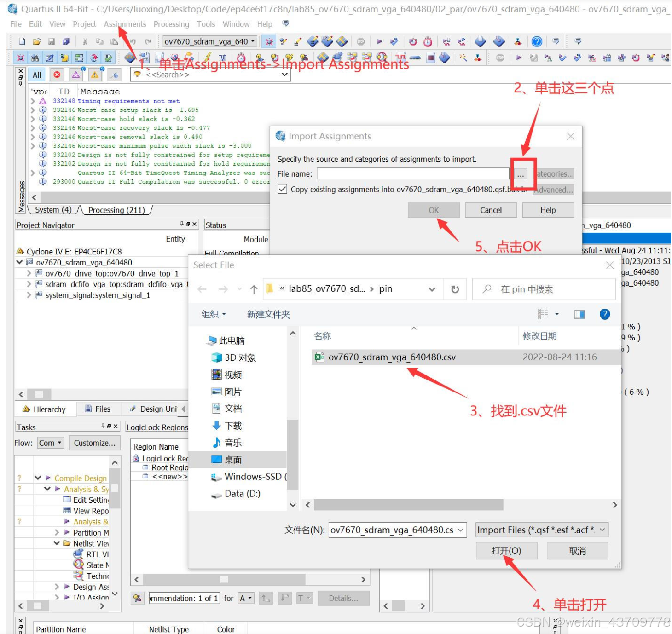Image resolution: width=672 pixels, height=634 pixels.
Task: Click the file list horizontal scrollbar
Action: (408, 505)
